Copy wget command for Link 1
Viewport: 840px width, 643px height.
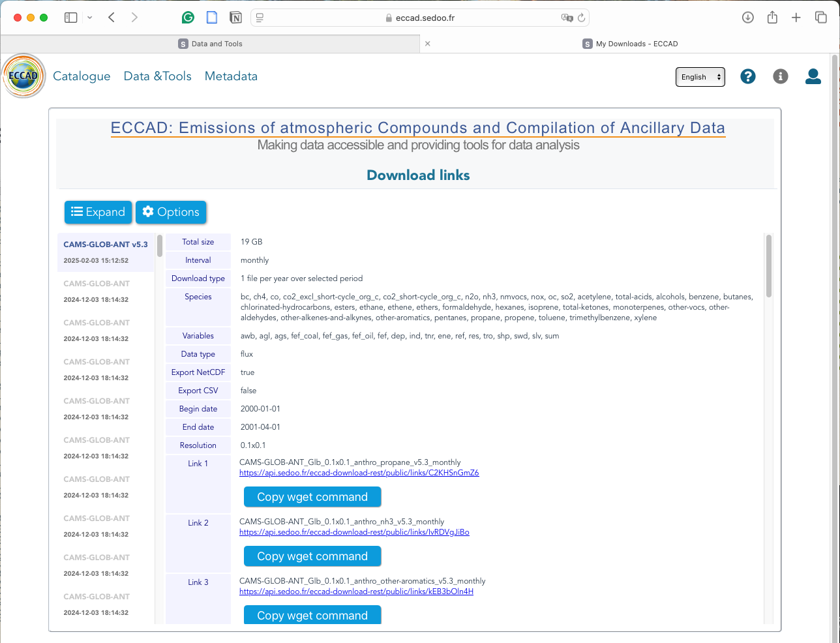312,497
